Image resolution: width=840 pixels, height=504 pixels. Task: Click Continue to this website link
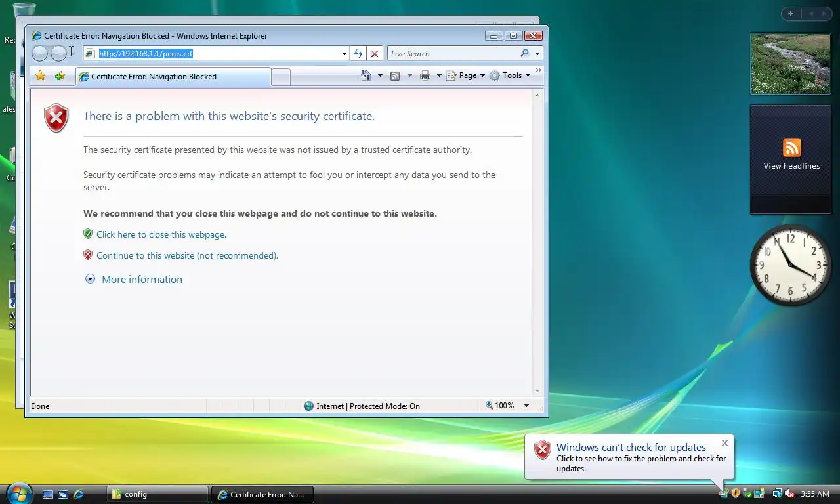[x=187, y=255]
